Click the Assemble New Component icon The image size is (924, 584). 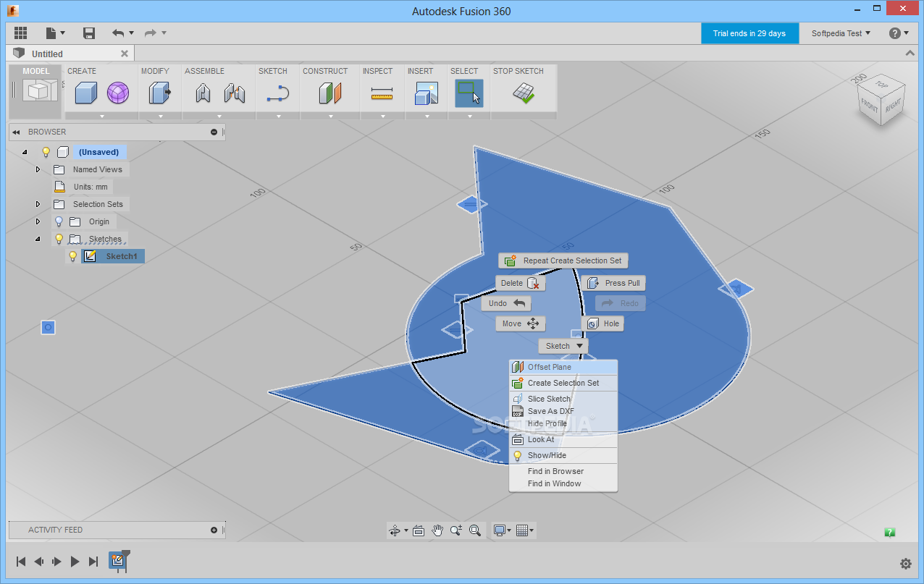pos(203,93)
